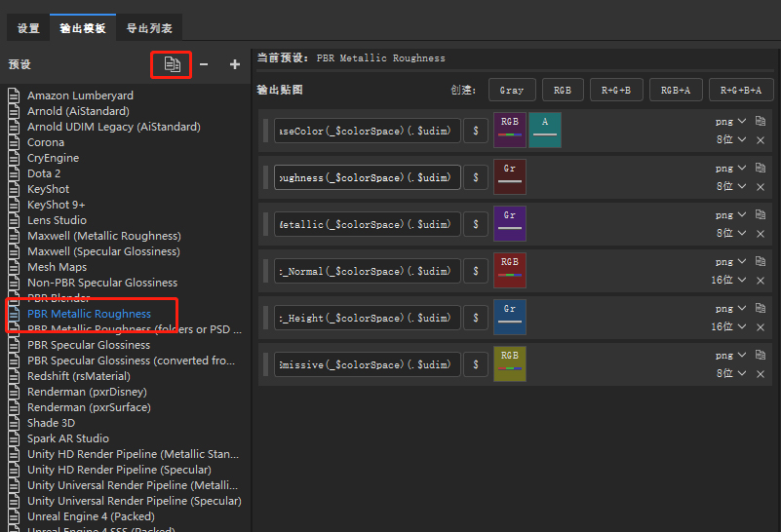Open the 16-bit depth dropdown for Normal
Image resolution: width=781 pixels, height=532 pixels.
point(728,281)
